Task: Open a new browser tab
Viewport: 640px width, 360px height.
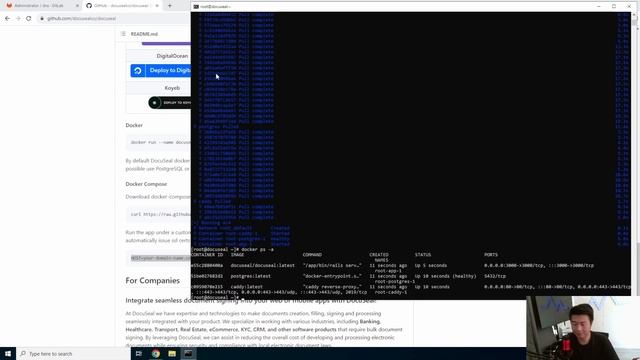Action: (x=170, y=6)
